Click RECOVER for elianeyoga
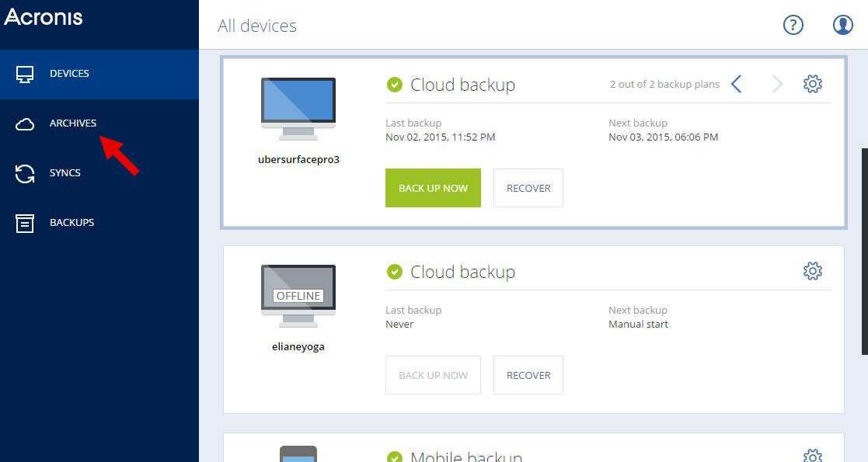This screenshot has height=462, width=868. tap(528, 375)
